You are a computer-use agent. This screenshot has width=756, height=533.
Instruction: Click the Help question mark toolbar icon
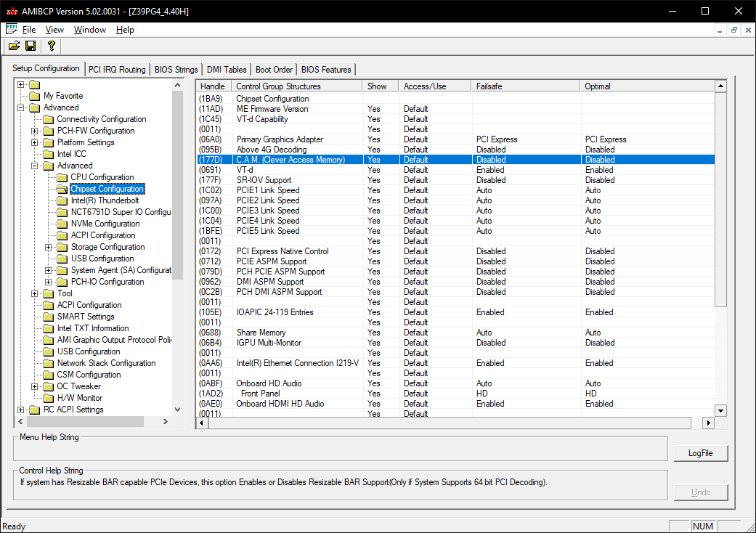pyautogui.click(x=51, y=46)
